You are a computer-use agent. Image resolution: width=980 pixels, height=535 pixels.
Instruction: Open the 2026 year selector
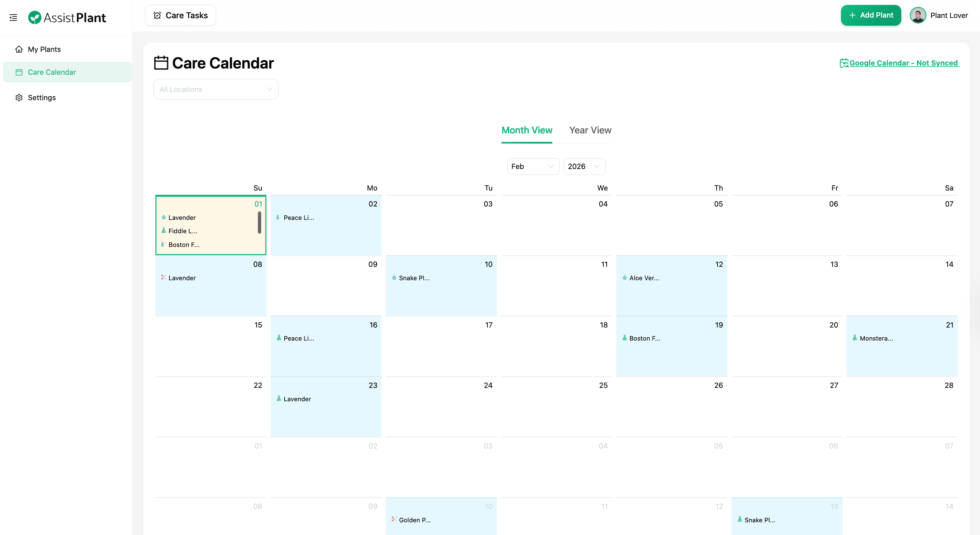584,166
